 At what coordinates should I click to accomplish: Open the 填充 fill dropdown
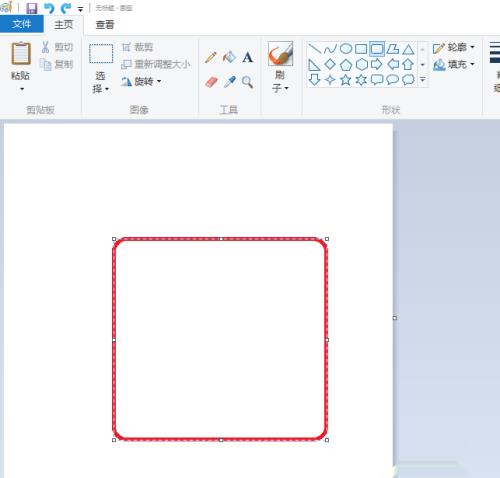pyautogui.click(x=454, y=64)
